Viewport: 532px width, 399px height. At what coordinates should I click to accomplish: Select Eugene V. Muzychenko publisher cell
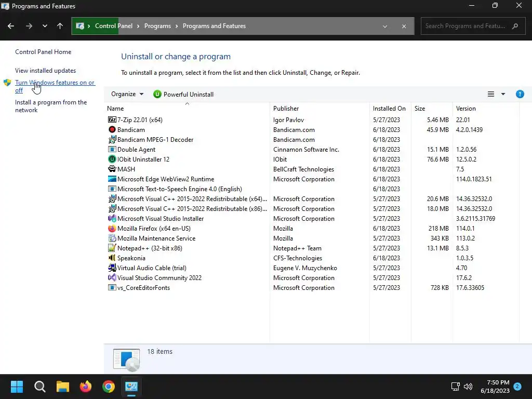tap(305, 268)
